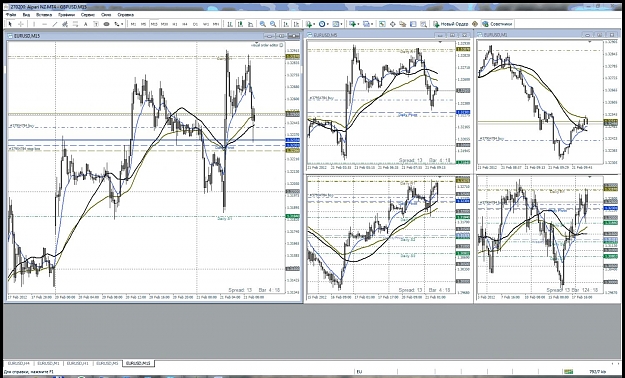This screenshot has height=378, width=625.
Task: Set line chart display mode
Action: click(250, 24)
